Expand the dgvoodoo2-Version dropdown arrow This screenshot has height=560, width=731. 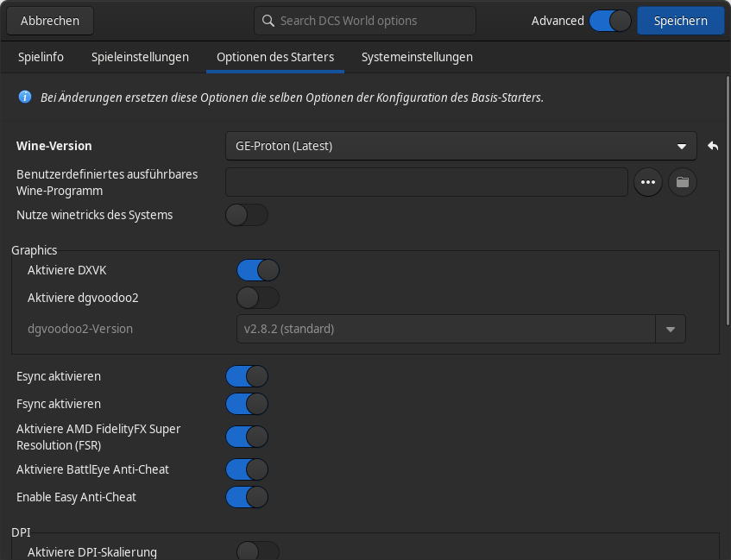coord(671,329)
